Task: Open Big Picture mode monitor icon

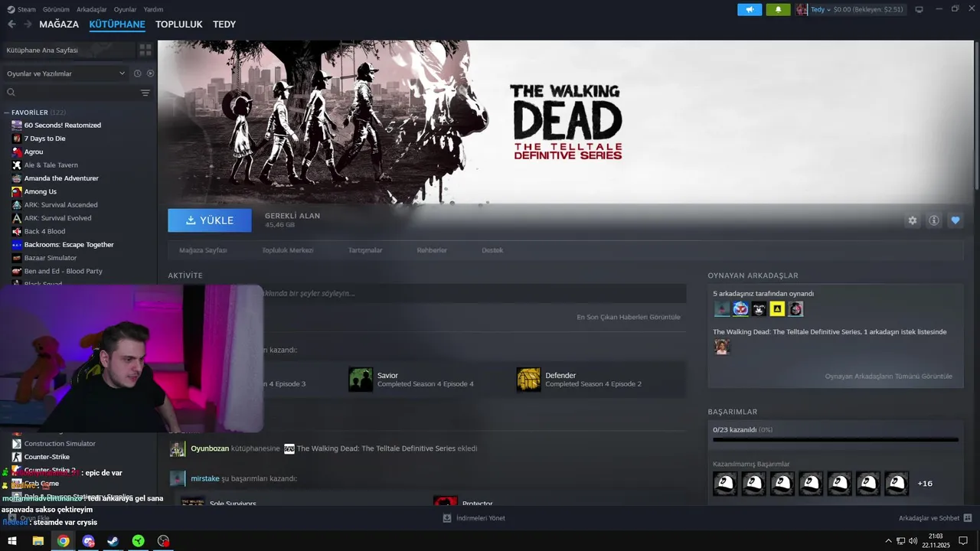Action: pyautogui.click(x=919, y=9)
